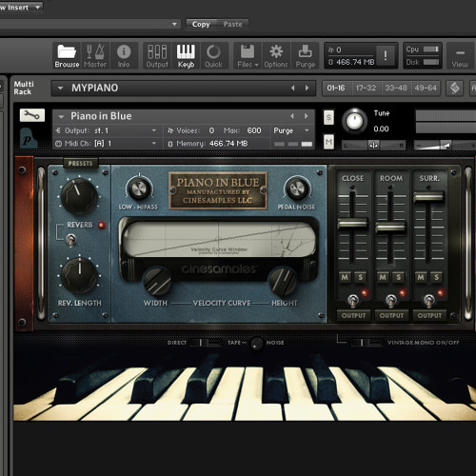The width and height of the screenshot is (476, 476).
Task: Mute the ROOM mic channel
Action: click(383, 277)
